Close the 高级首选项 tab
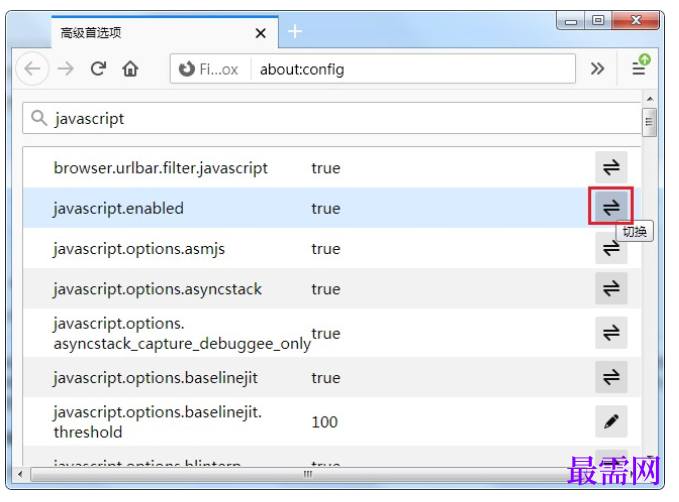 261,33
